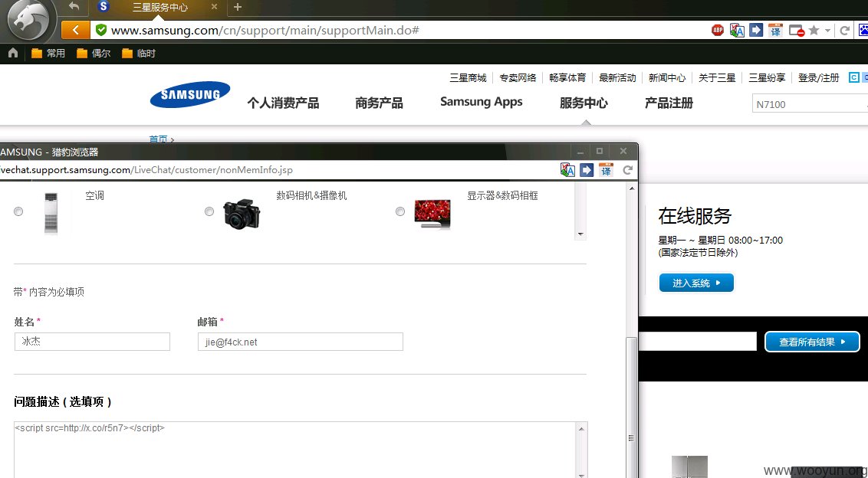The height and width of the screenshot is (478, 868).
Task: Click the monitor product image
Action: click(432, 214)
